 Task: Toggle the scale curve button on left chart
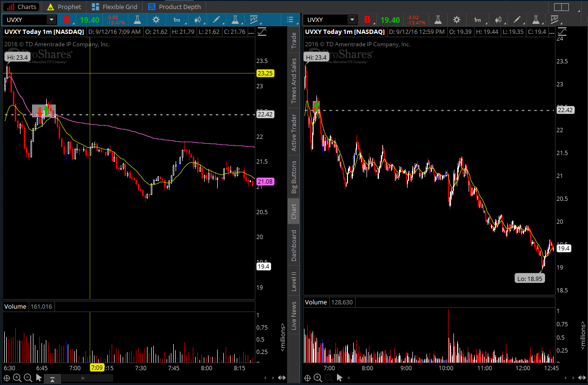pos(262,31)
